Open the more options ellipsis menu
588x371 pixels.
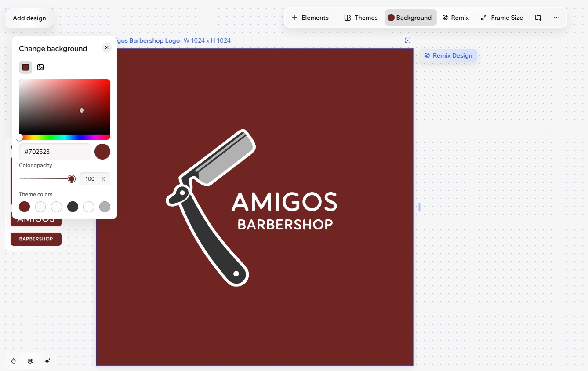[x=557, y=18]
